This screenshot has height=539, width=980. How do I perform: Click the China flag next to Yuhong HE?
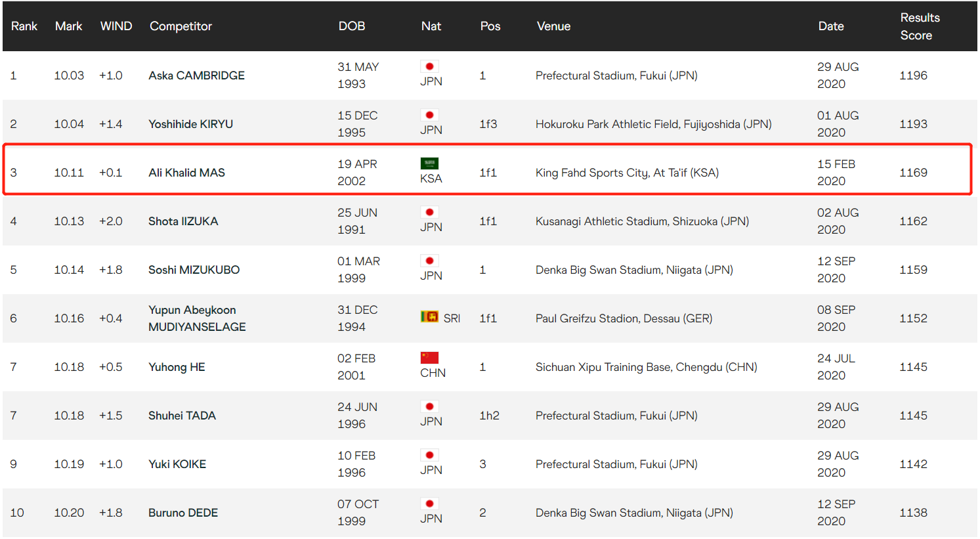click(x=429, y=358)
